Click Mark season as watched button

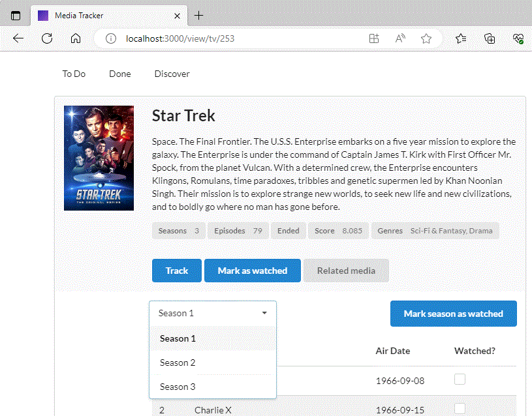pos(453,314)
